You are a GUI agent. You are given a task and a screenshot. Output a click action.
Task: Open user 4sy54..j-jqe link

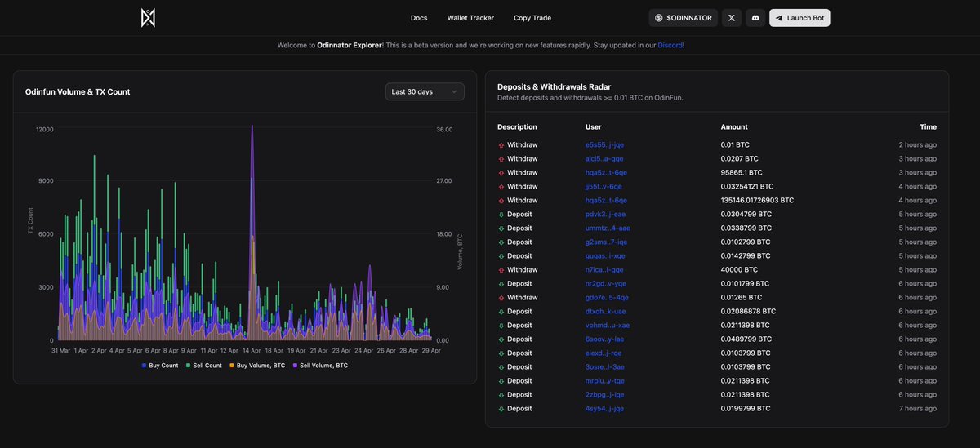[x=604, y=409]
